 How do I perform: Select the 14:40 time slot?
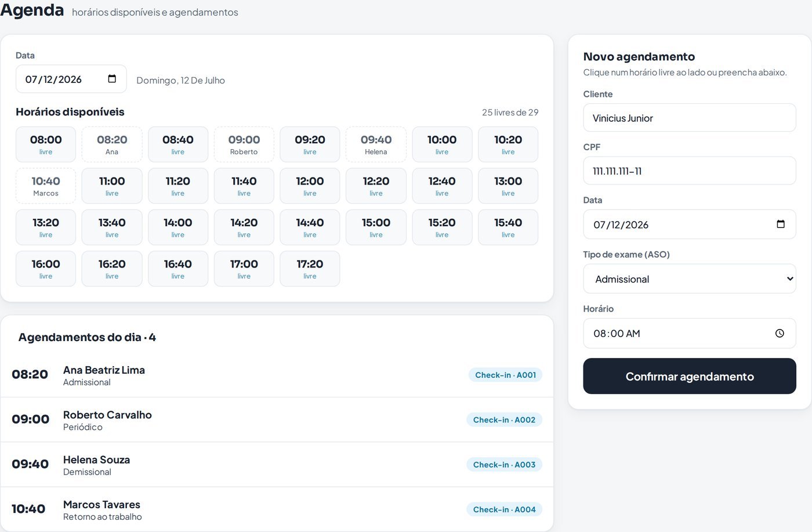[310, 227]
